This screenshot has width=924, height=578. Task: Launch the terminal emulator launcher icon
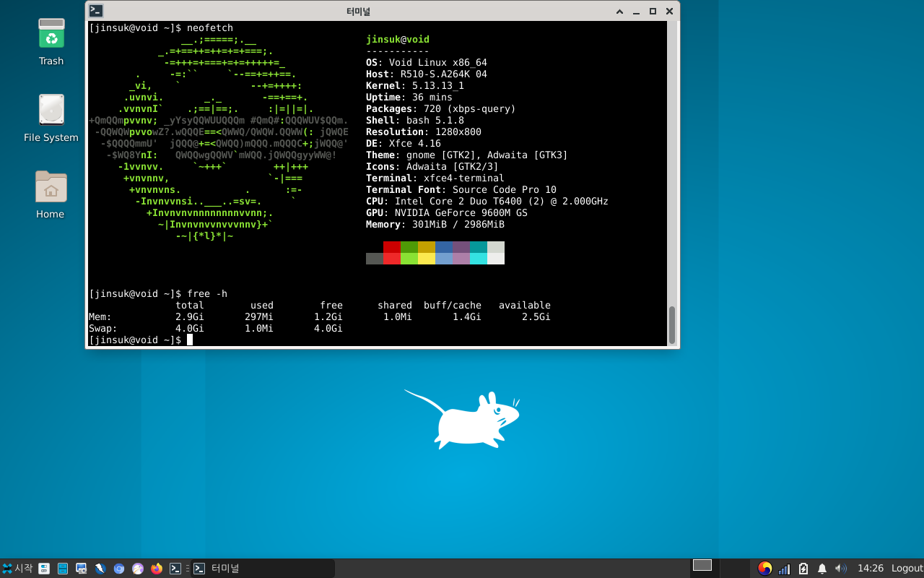pos(175,569)
